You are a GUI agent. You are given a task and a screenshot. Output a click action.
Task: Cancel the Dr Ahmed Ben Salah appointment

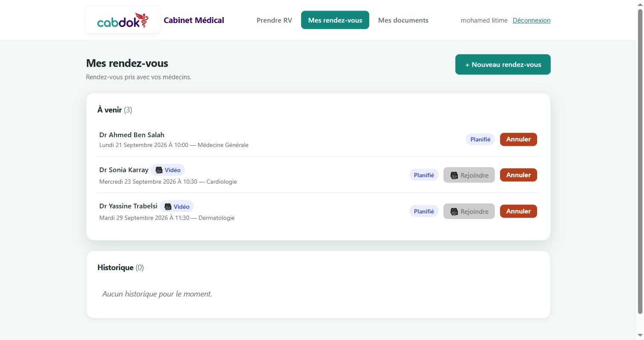[518, 139]
